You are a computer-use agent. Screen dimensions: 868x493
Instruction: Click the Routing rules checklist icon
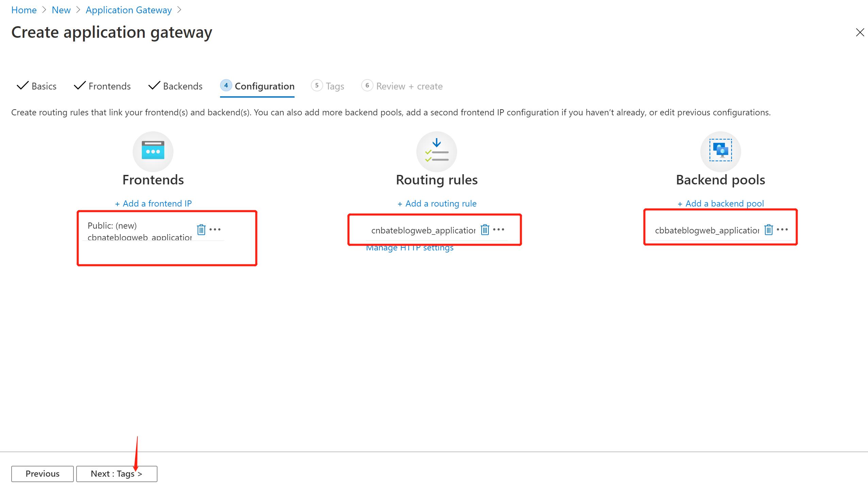pos(436,152)
